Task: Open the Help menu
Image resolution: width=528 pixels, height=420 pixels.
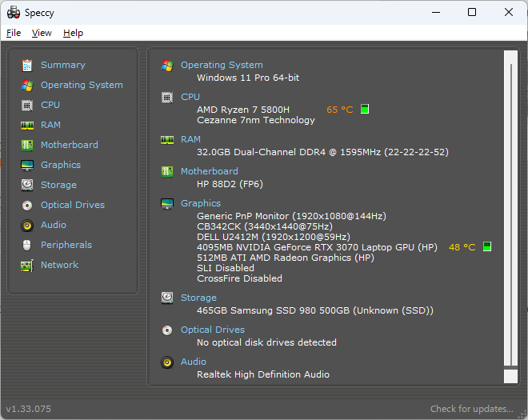Action: coord(73,33)
